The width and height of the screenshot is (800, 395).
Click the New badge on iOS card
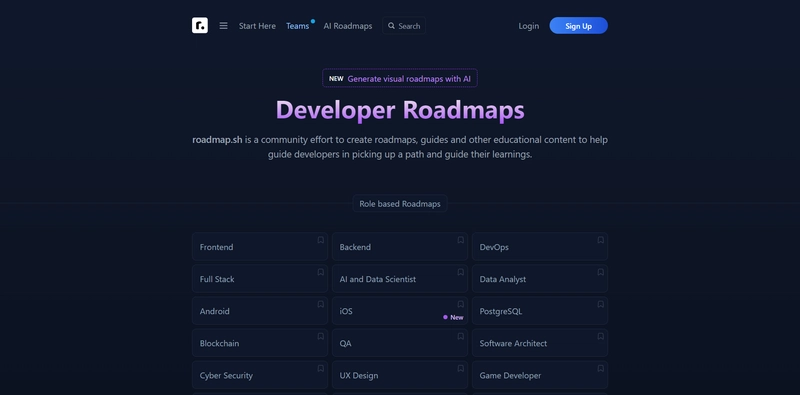pos(453,317)
